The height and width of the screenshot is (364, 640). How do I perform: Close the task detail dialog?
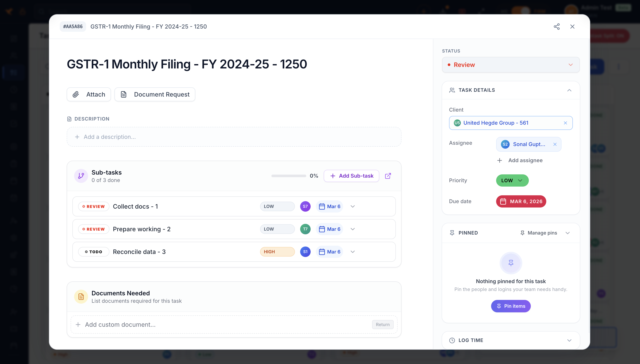click(572, 27)
